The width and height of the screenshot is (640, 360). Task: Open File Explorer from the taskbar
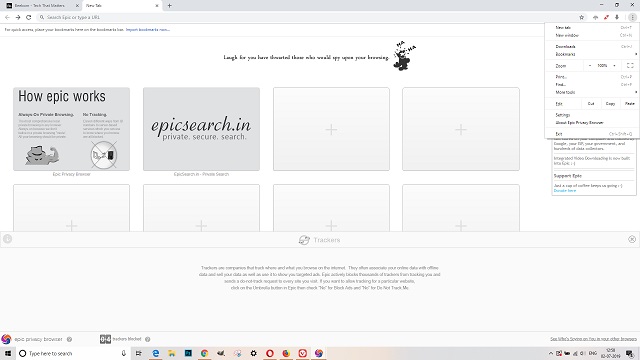pos(172,353)
